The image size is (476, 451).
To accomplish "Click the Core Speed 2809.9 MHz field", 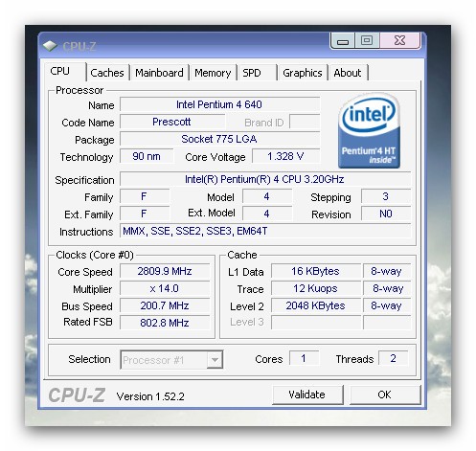I will pos(165,271).
